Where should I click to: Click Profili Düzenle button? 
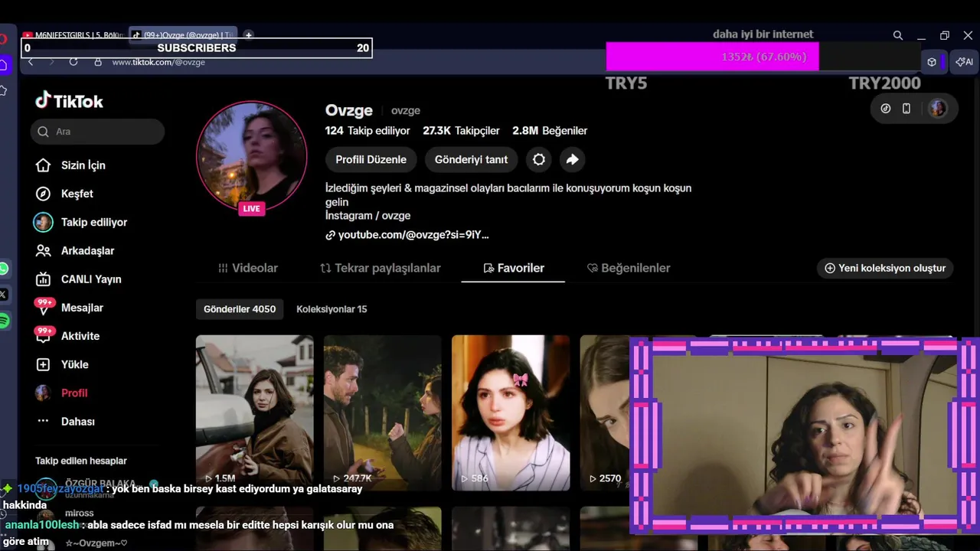[371, 160]
